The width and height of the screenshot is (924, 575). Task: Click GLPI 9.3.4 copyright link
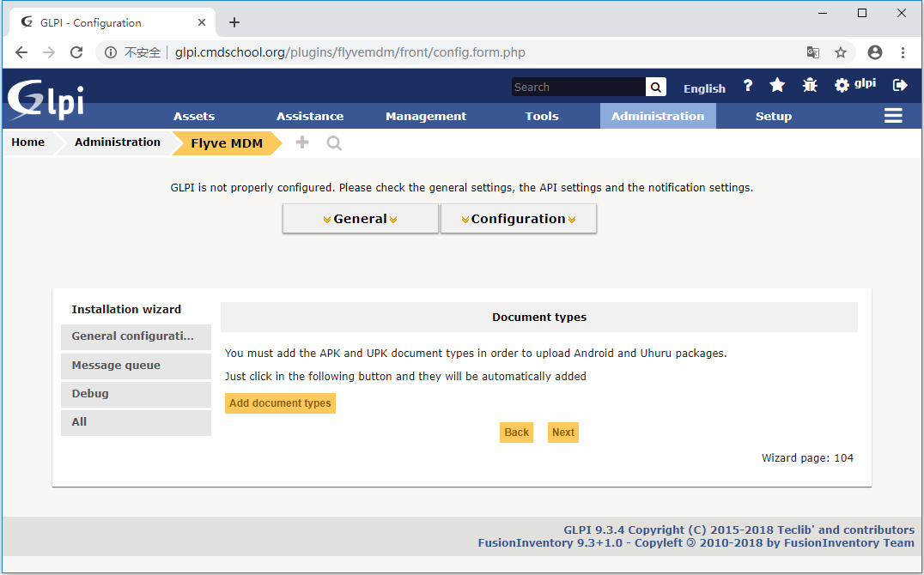coord(739,530)
